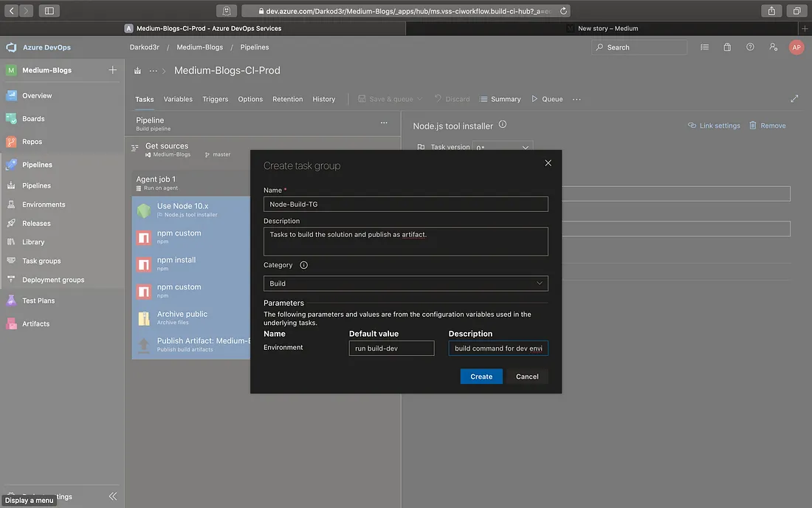Click Darkod3r in the breadcrumb
The height and width of the screenshot is (508, 812).
[x=145, y=47]
